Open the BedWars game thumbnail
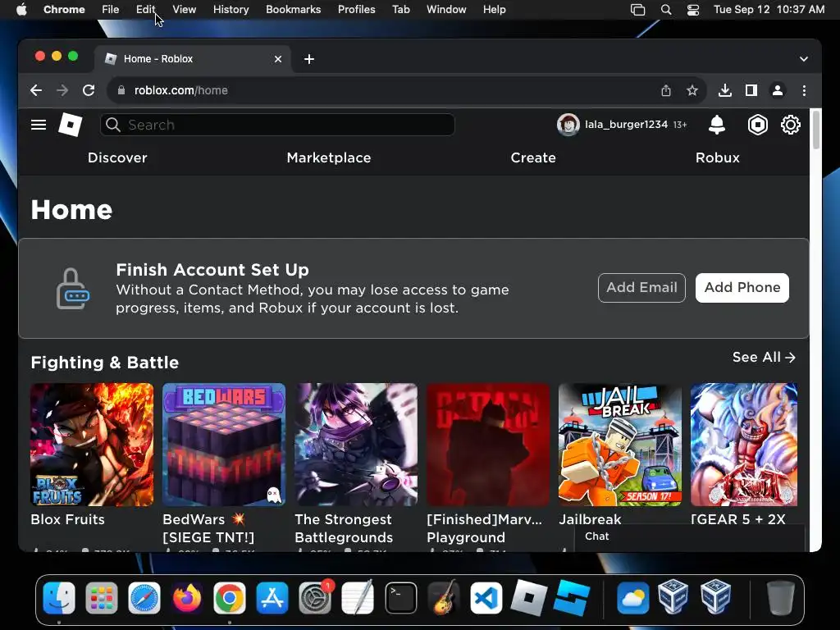Screen dimensions: 840x630 [224, 445]
